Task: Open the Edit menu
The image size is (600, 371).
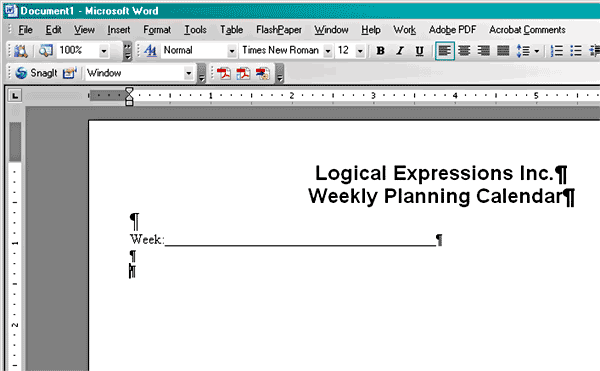Action: pyautogui.click(x=54, y=30)
